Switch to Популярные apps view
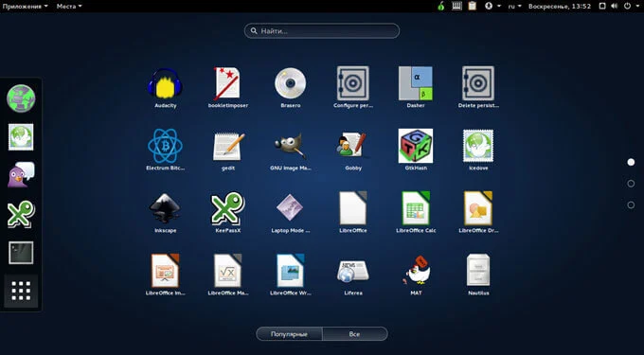This screenshot has height=355, width=644. pos(289,334)
